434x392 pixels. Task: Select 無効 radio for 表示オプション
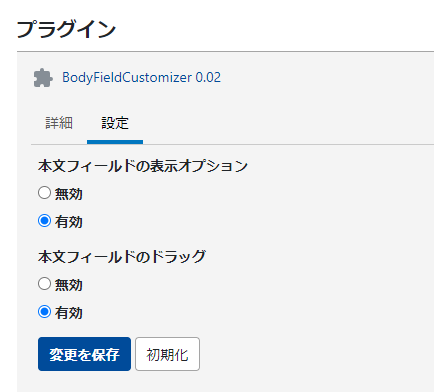44,193
